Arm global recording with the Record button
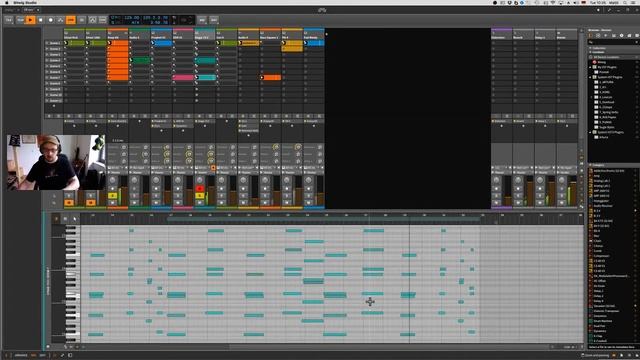This screenshot has height=360, width=640. 51,20
